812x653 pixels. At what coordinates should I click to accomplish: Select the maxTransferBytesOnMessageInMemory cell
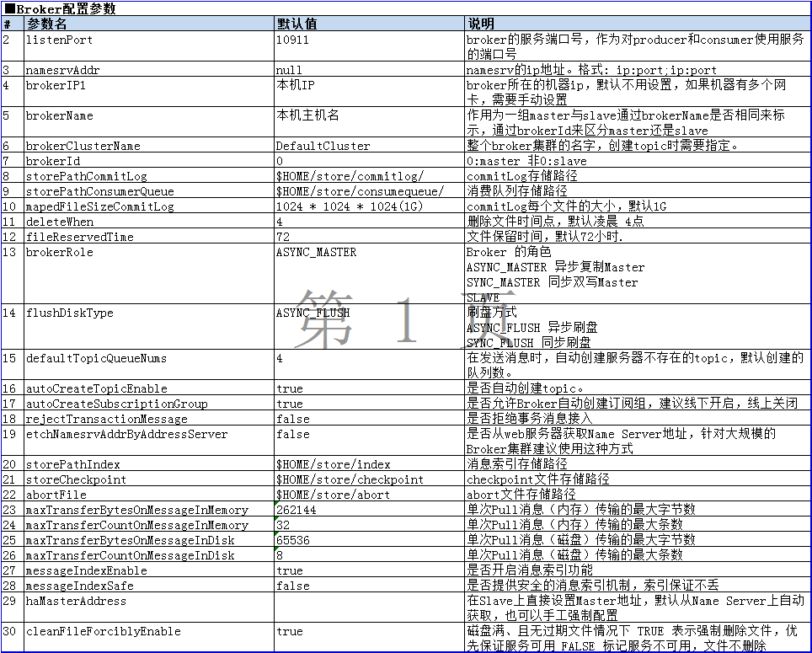(x=149, y=509)
